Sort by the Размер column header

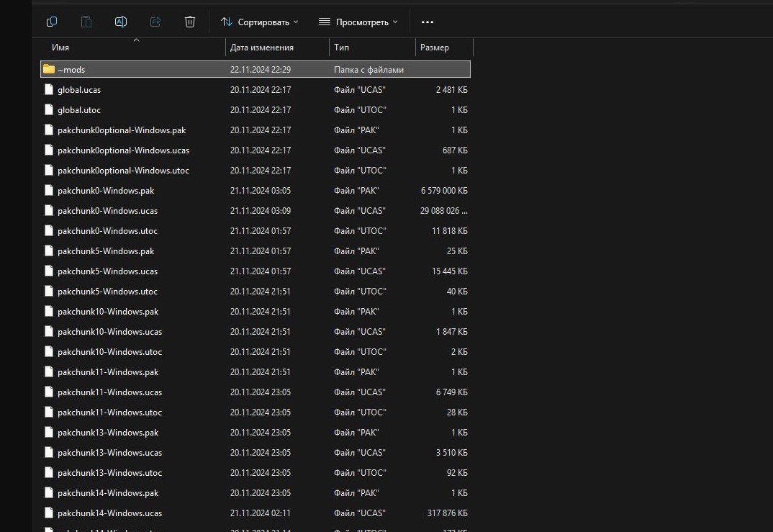click(x=435, y=48)
